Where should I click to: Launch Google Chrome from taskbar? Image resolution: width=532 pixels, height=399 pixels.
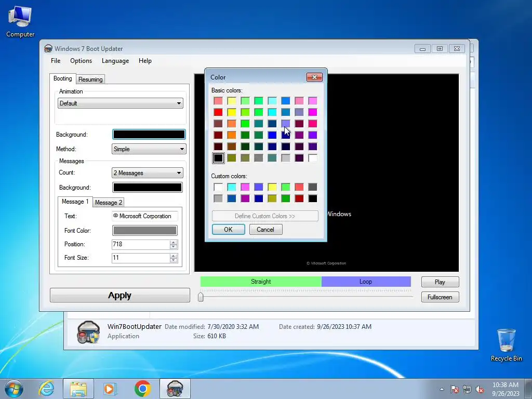coord(142,389)
